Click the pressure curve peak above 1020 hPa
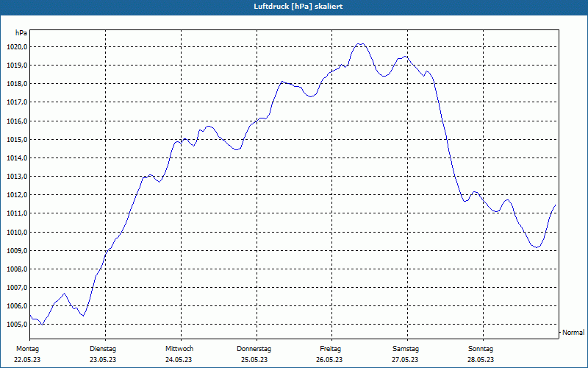 (x=360, y=44)
